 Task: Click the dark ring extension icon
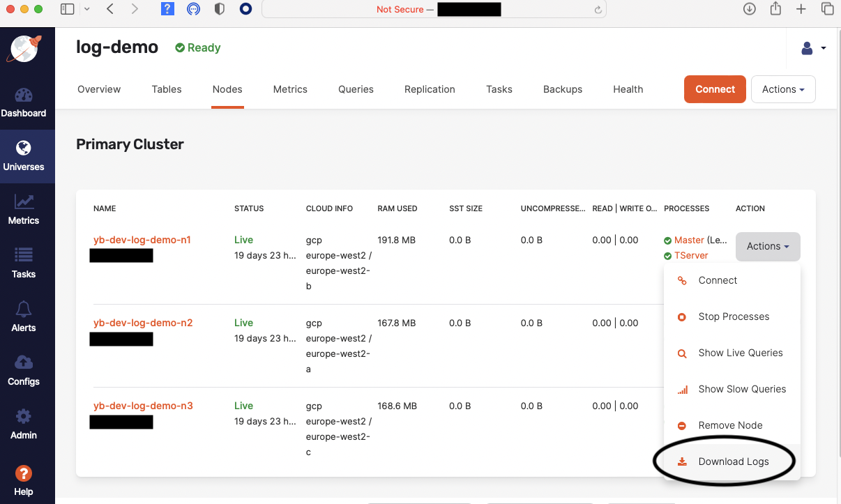[x=245, y=9]
